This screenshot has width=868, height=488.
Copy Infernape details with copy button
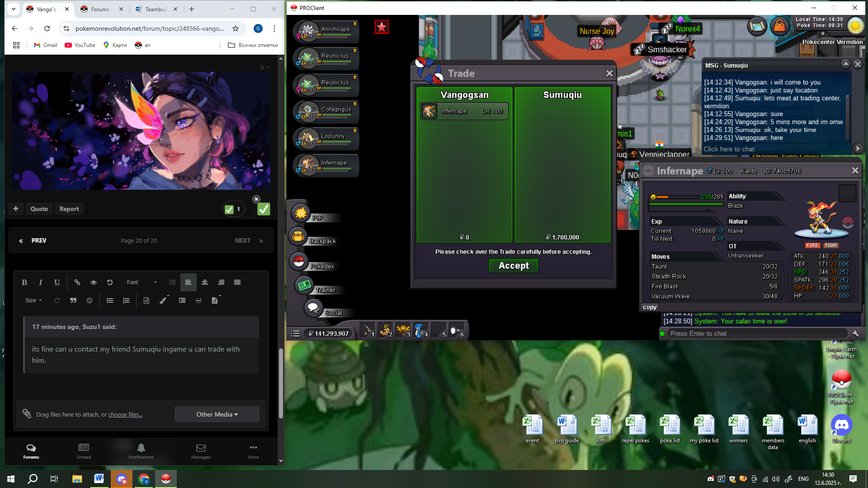click(x=650, y=307)
